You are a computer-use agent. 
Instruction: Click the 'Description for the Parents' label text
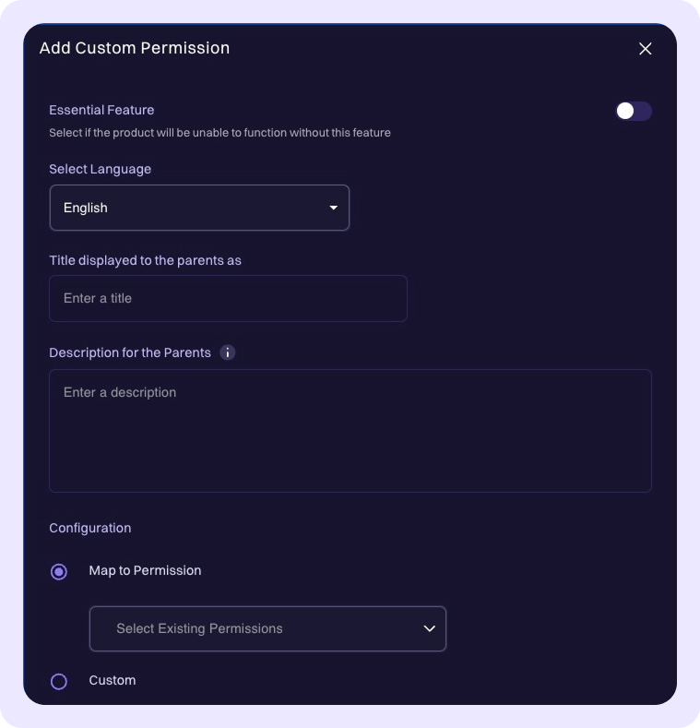(x=130, y=352)
